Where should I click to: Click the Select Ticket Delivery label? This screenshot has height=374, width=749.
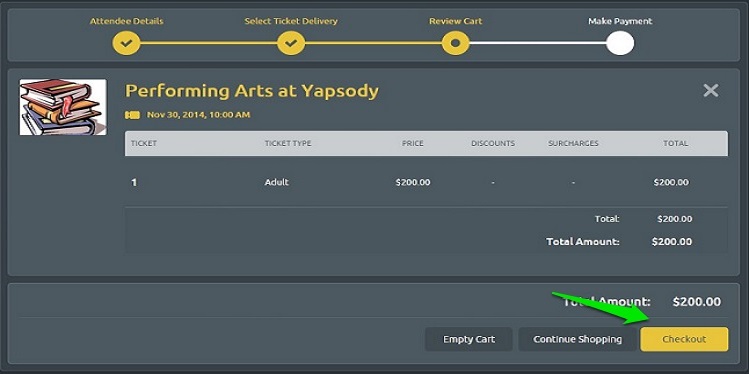tap(291, 21)
